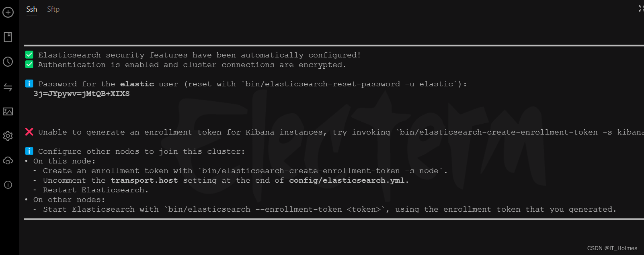Toggle fullscreen using the top-right icon
Viewport: 644px width, 255px height.
(641, 8)
